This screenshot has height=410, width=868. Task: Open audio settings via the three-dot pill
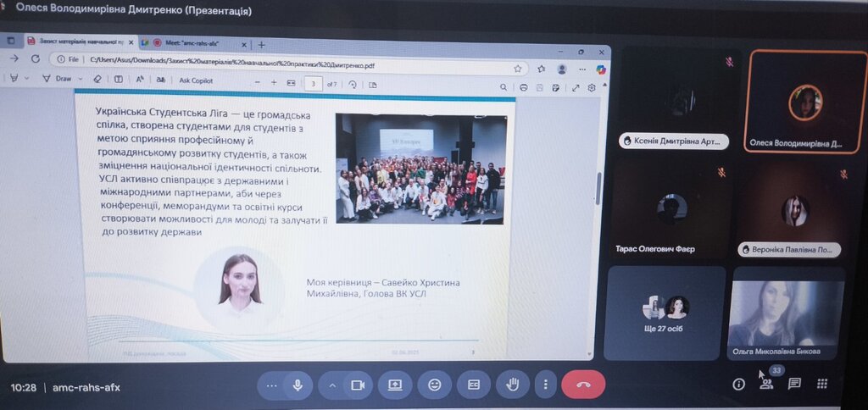pos(271,385)
